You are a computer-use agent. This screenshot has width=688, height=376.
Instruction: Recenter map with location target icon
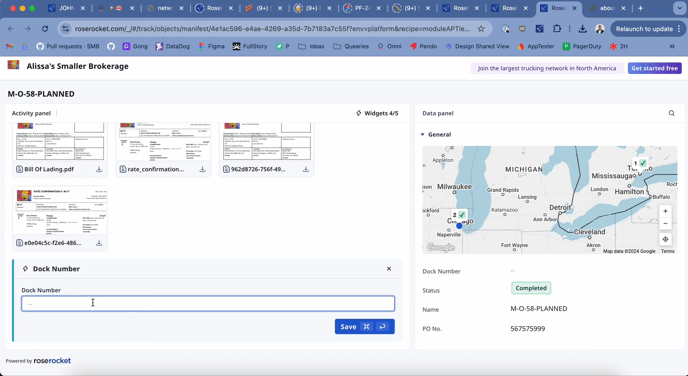(x=665, y=239)
